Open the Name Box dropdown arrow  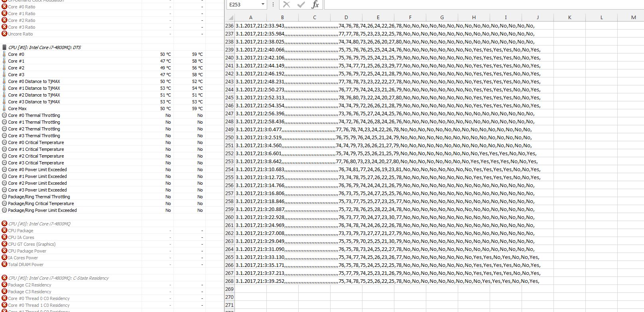263,4
